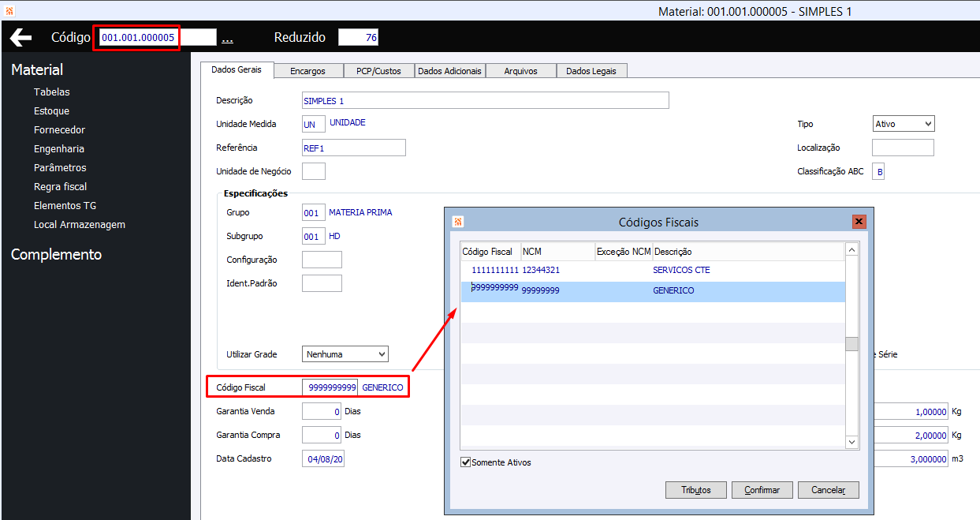Viewport: 980px width, 520px height.
Task: Click the 3,000000 m3 value field
Action: click(x=911, y=458)
